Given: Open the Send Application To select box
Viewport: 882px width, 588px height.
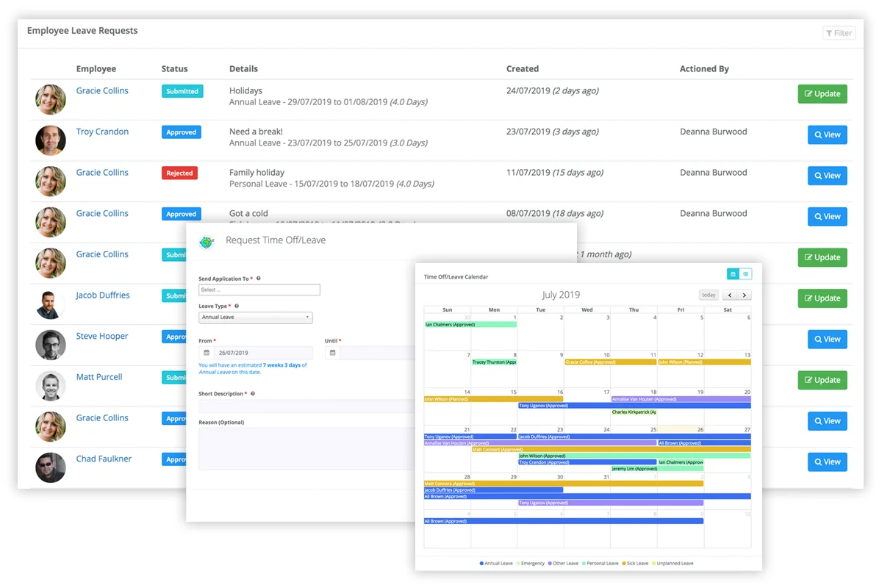Looking at the screenshot, I should 259,290.
